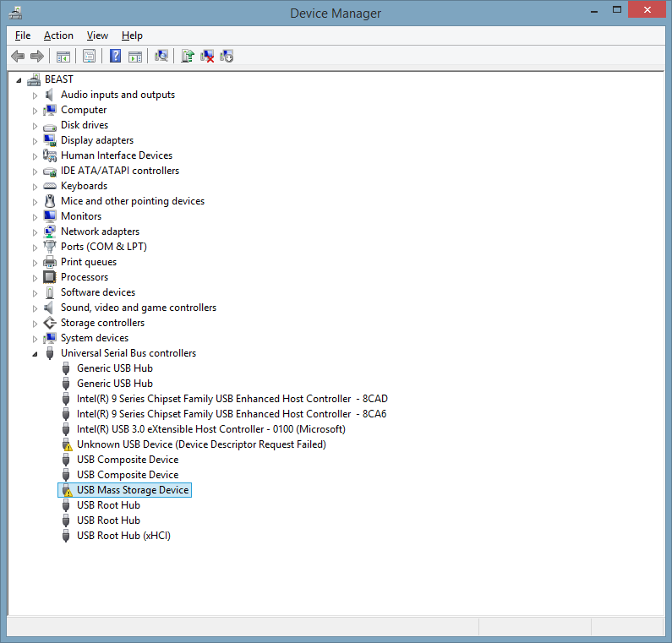Screen dimensions: 672x643
Task: Click the Forward arrow toolbar button
Action: coord(37,56)
